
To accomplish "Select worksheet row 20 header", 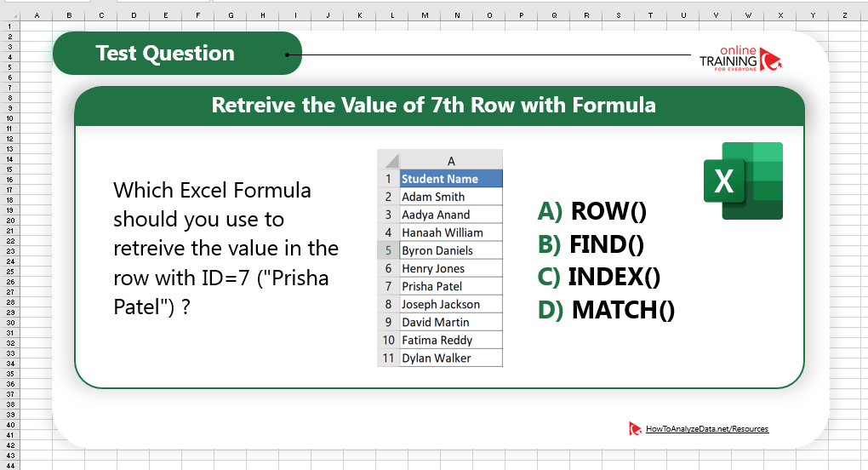I will click(x=10, y=221).
